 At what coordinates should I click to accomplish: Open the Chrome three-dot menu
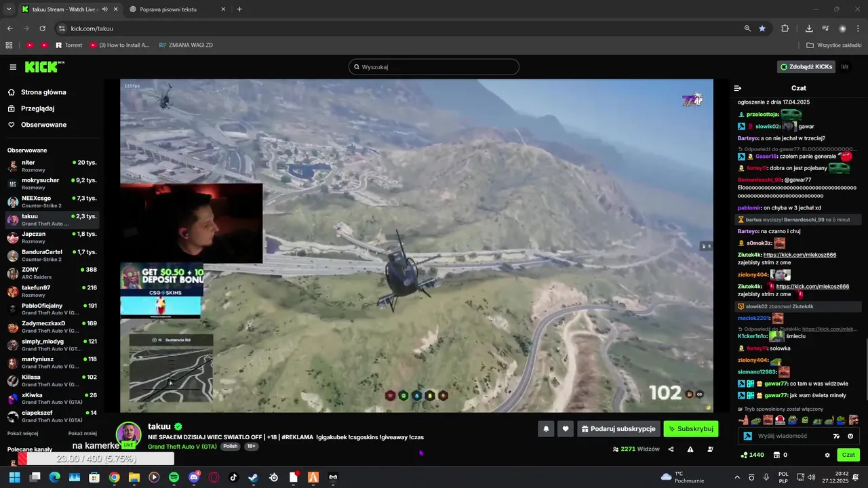(x=859, y=28)
